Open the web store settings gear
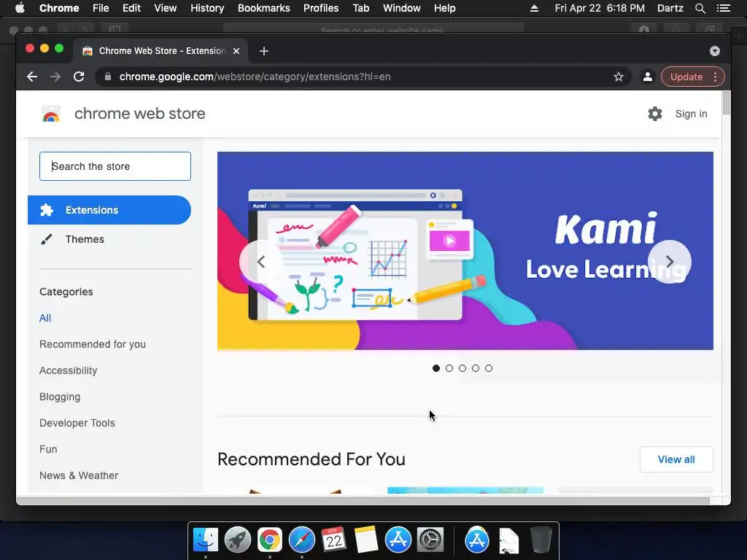This screenshot has width=747, height=560. pyautogui.click(x=655, y=114)
